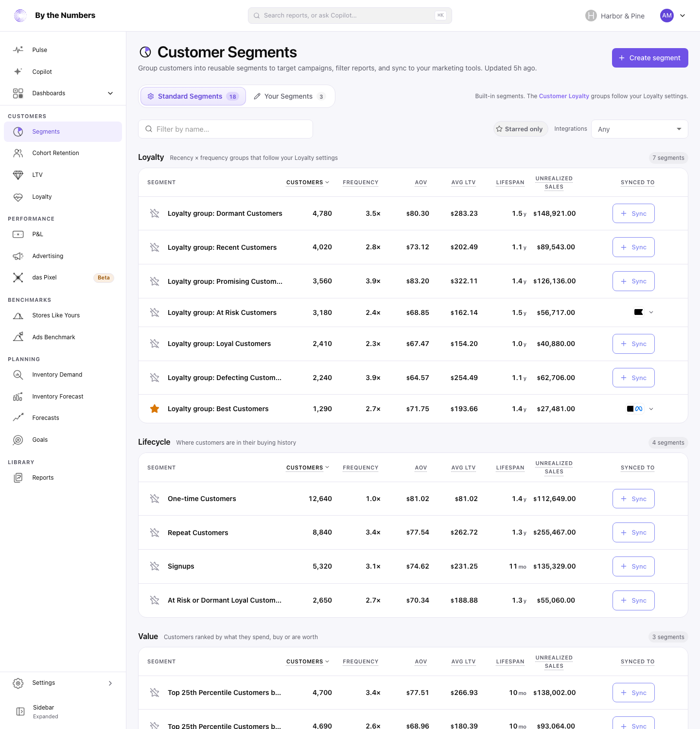The width and height of the screenshot is (700, 729).
Task: Open P&L report icon
Action: click(18, 234)
